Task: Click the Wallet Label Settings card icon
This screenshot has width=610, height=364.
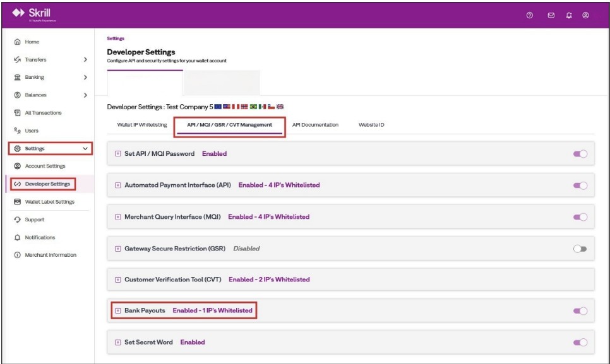Action: tap(18, 202)
